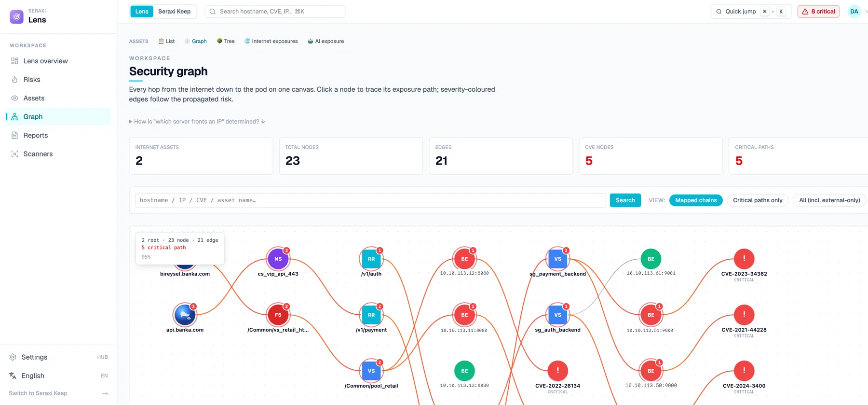Open the DA user avatar menu
The image size is (868, 405).
tap(854, 12)
